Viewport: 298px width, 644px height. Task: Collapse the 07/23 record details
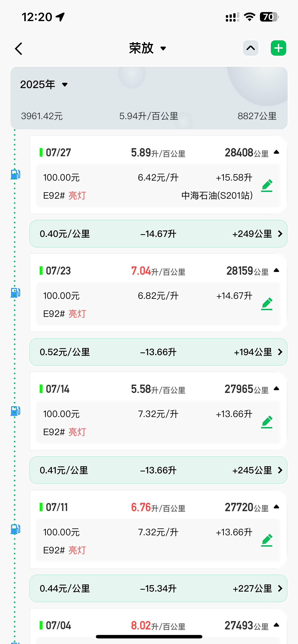[276, 270]
